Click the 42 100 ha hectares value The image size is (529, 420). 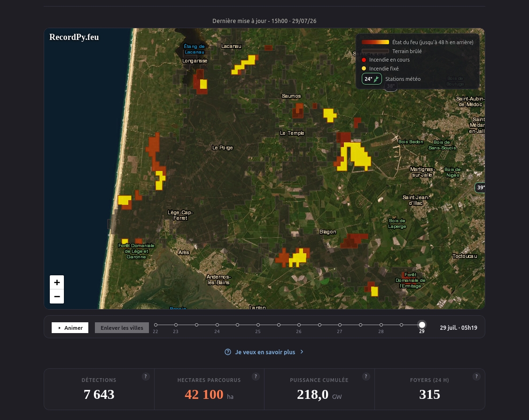pos(209,394)
